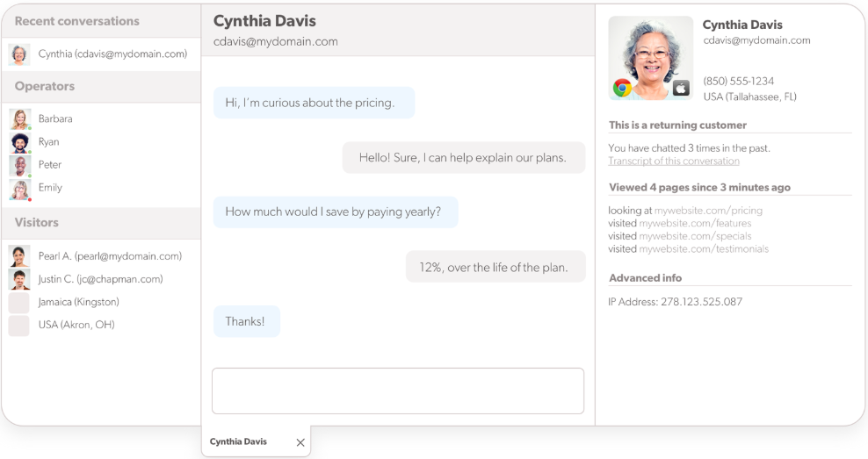The image size is (868, 459).
Task: Open the mywebsite.com/features visited link
Action: pos(695,224)
